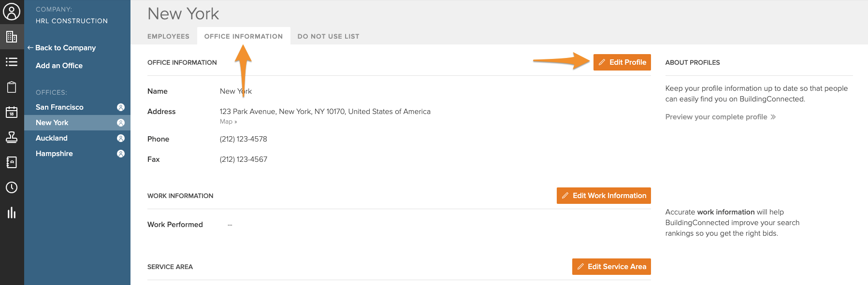Open the bar chart reports icon
Screen dimensions: 868x285
pos(12,213)
